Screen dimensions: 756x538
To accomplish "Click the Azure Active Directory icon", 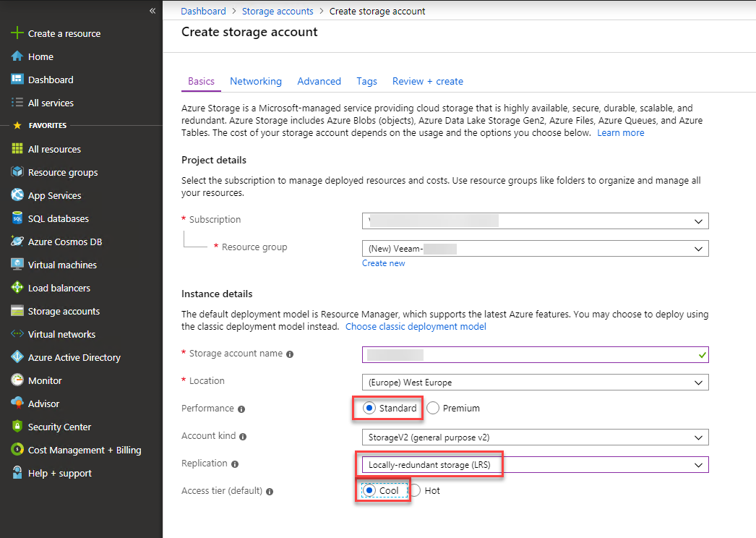I will pos(17,357).
